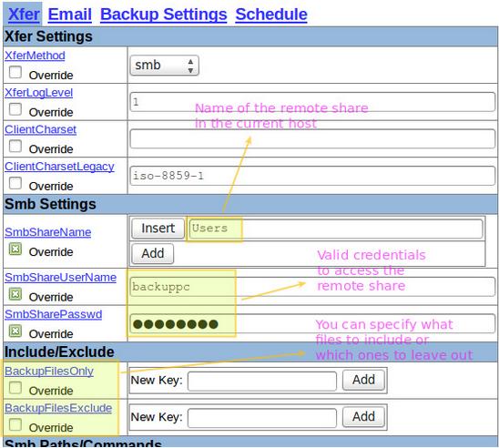This screenshot has height=448, width=499.
Task: Check the ClientCharset Override box
Action: [15, 146]
